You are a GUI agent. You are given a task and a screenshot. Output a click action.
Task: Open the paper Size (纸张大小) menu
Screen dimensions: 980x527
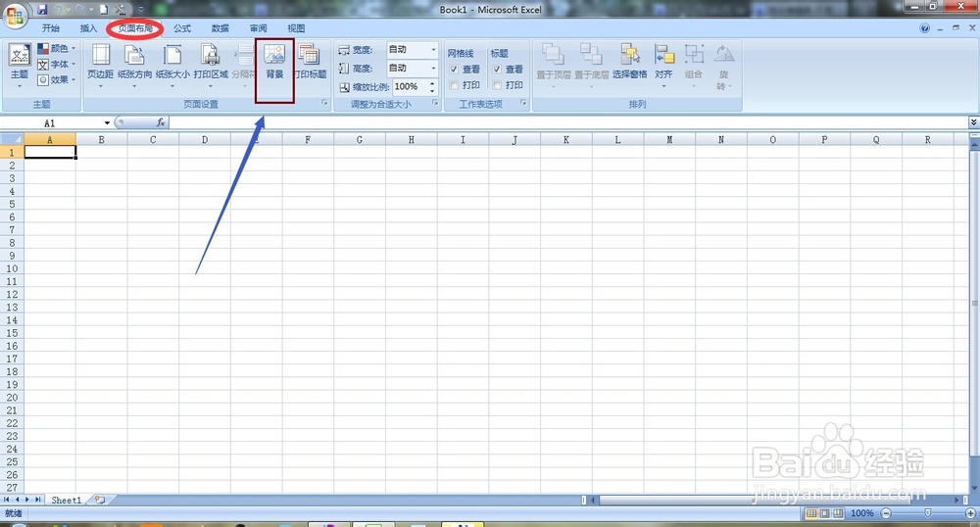172,66
